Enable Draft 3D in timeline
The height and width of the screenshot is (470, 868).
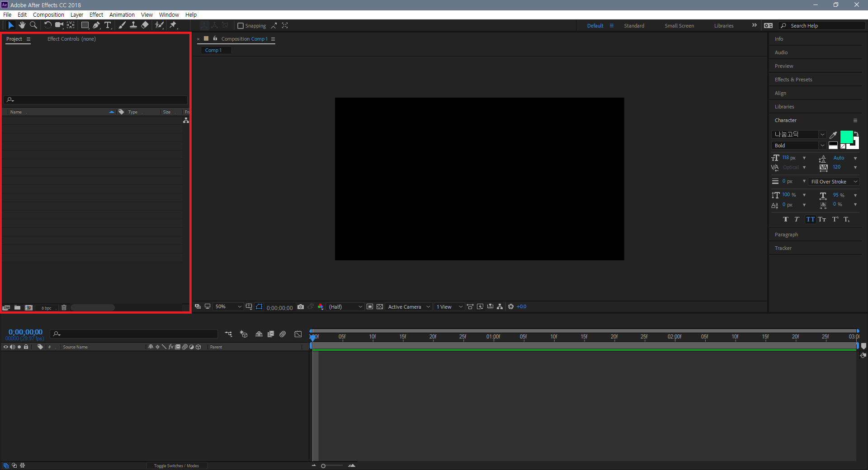pyautogui.click(x=244, y=334)
